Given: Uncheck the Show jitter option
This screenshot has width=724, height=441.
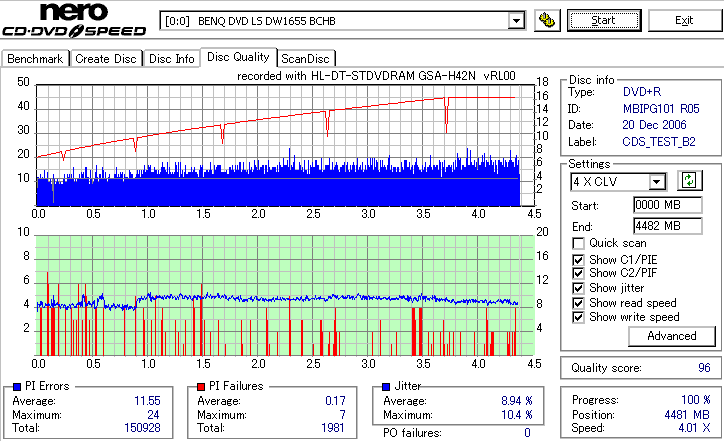Looking at the screenshot, I should click(578, 288).
